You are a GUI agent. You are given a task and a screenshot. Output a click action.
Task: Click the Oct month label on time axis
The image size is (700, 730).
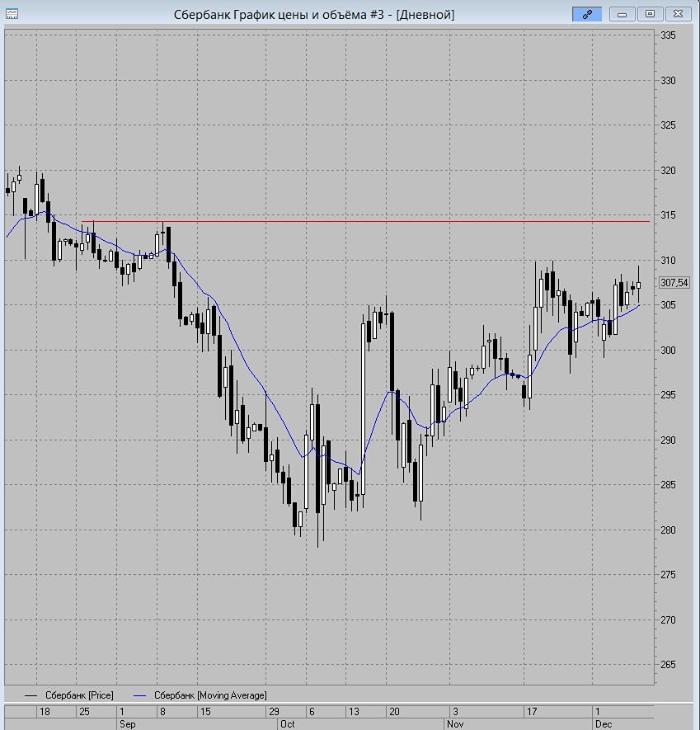tap(287, 724)
